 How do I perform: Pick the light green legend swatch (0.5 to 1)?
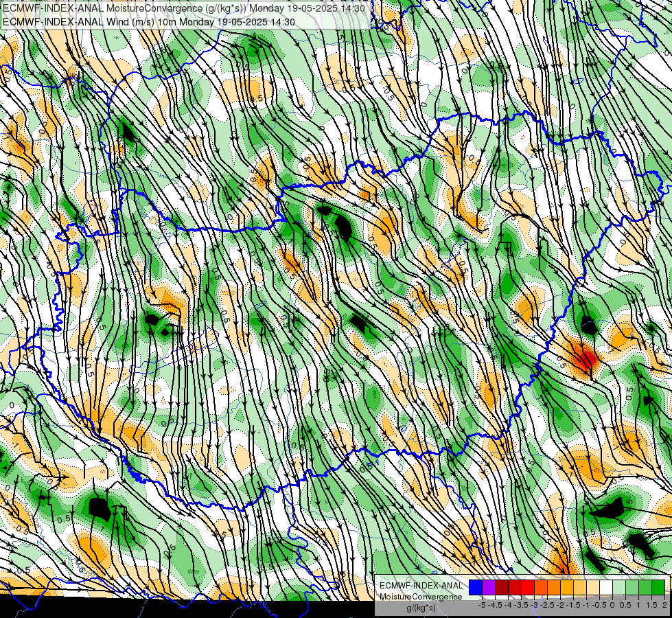pos(632,588)
